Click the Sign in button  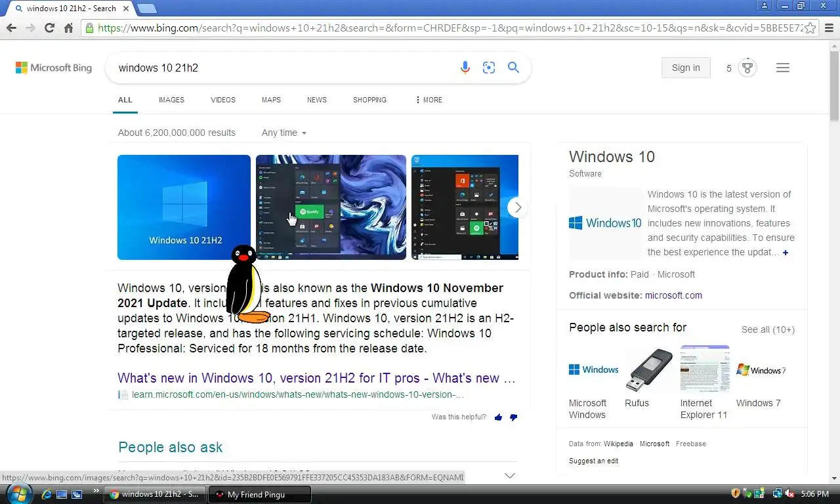pyautogui.click(x=686, y=68)
